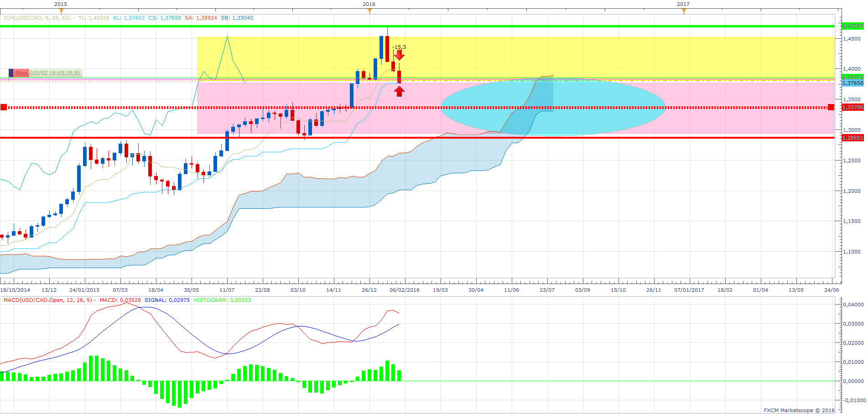Image resolution: width=868 pixels, height=414 pixels.
Task: Click the 18/10/2014 date label
Action: point(15,290)
